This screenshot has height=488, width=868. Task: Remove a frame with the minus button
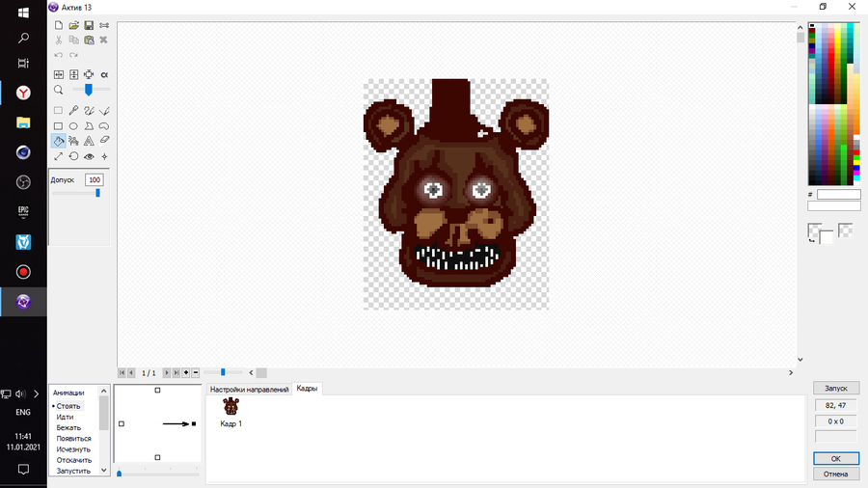click(x=196, y=373)
